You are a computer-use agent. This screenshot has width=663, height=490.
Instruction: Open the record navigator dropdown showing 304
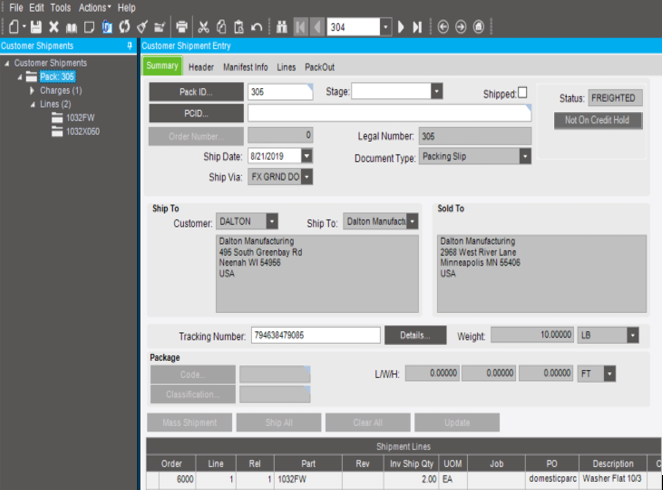coord(386,27)
